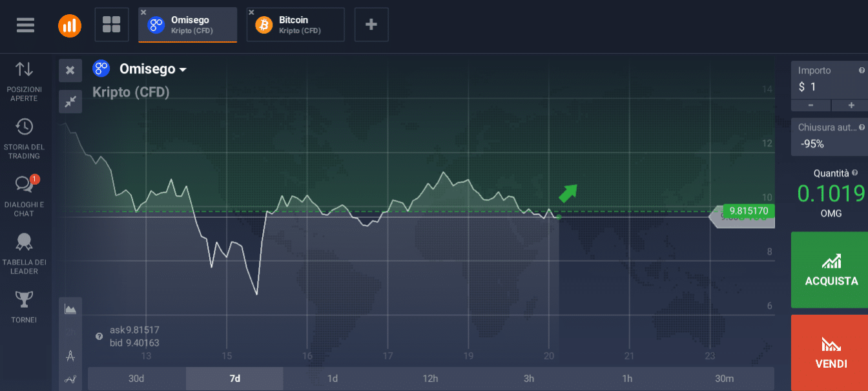This screenshot has width=868, height=391.
Task: Click the red VENDI sell button
Action: coord(831,353)
